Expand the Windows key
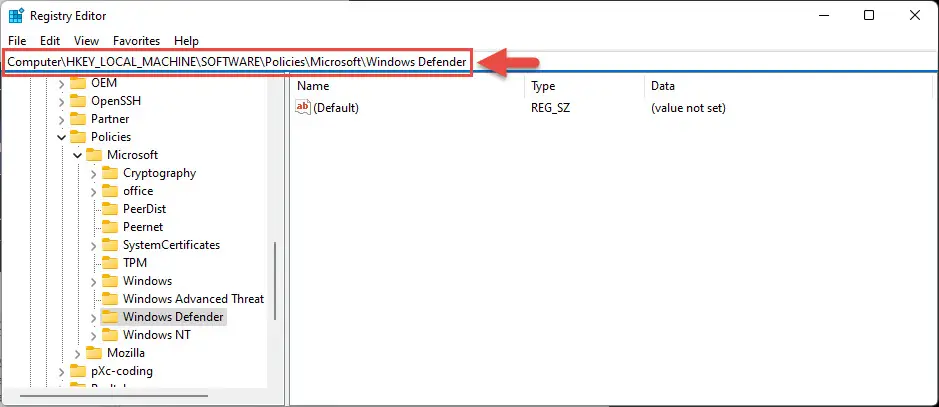The image size is (939, 407). (93, 281)
